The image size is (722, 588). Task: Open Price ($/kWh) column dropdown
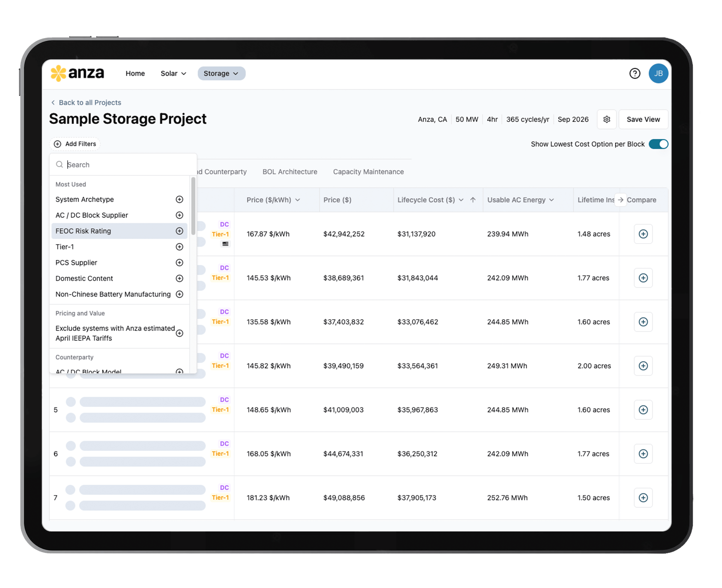click(298, 200)
